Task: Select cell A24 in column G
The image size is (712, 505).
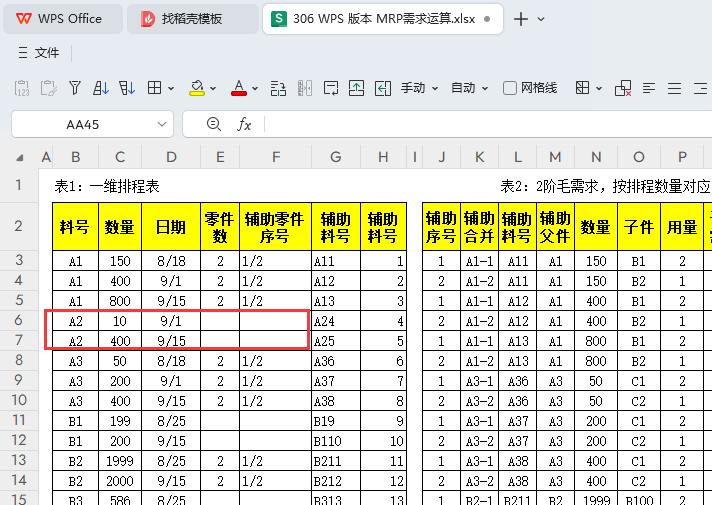Action: pos(336,321)
